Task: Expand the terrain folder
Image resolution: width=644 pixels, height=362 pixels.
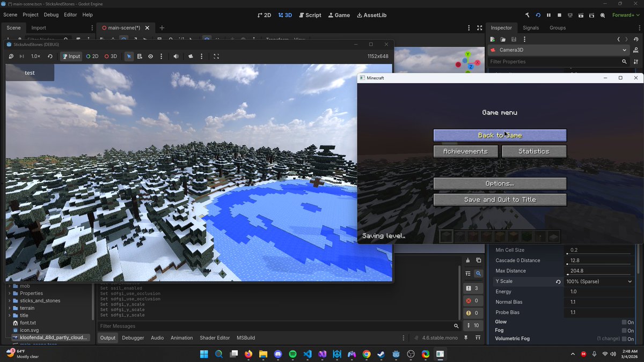Action: [10, 308]
